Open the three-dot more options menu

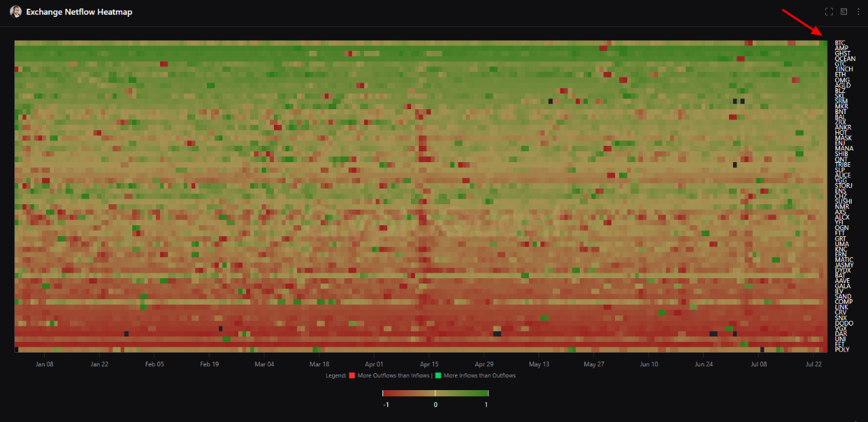pyautogui.click(x=858, y=11)
